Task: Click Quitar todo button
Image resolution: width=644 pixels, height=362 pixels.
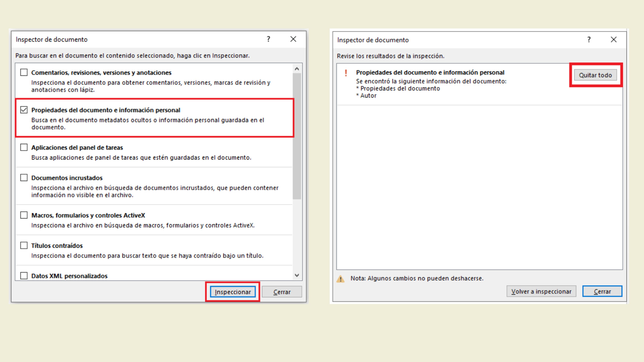Action: pos(595,75)
